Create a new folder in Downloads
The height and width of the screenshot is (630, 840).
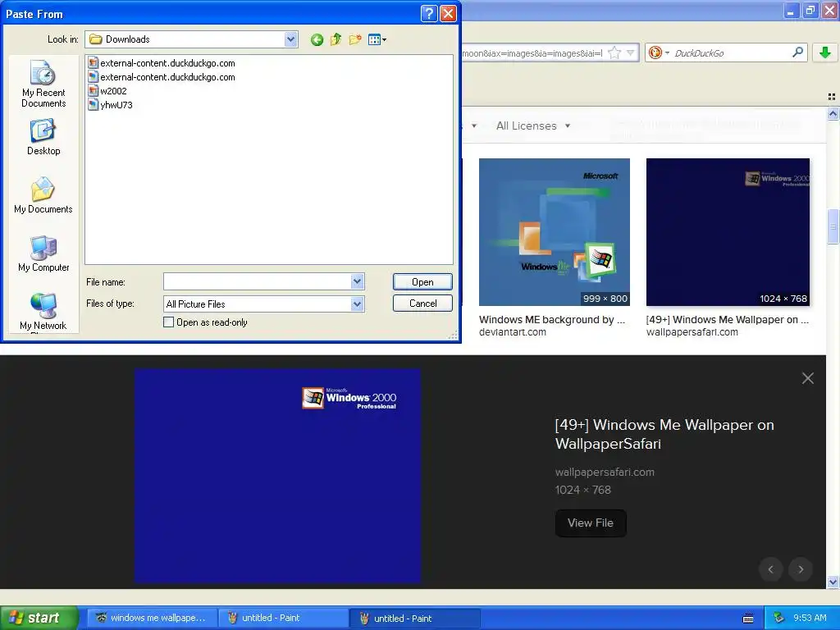click(355, 39)
